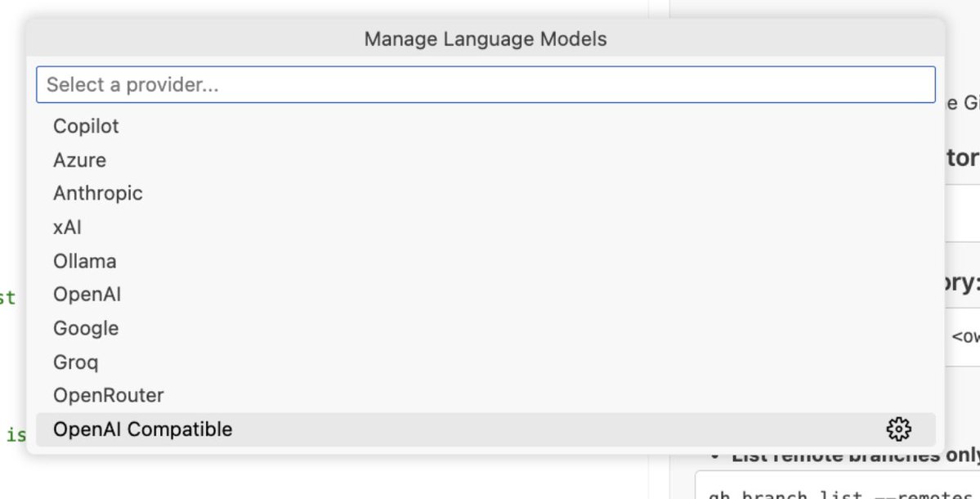The height and width of the screenshot is (499, 980).
Task: Pick the xAI provider entry
Action: pos(67,227)
